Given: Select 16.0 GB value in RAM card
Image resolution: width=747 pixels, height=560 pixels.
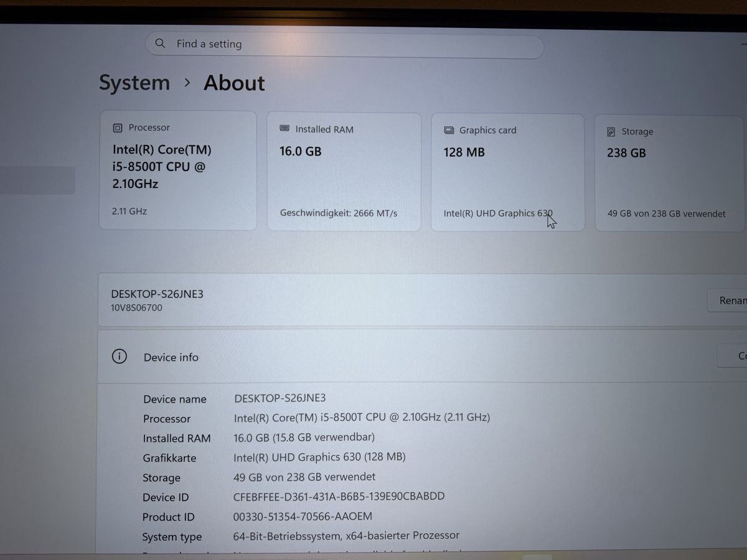Looking at the screenshot, I should (x=301, y=151).
